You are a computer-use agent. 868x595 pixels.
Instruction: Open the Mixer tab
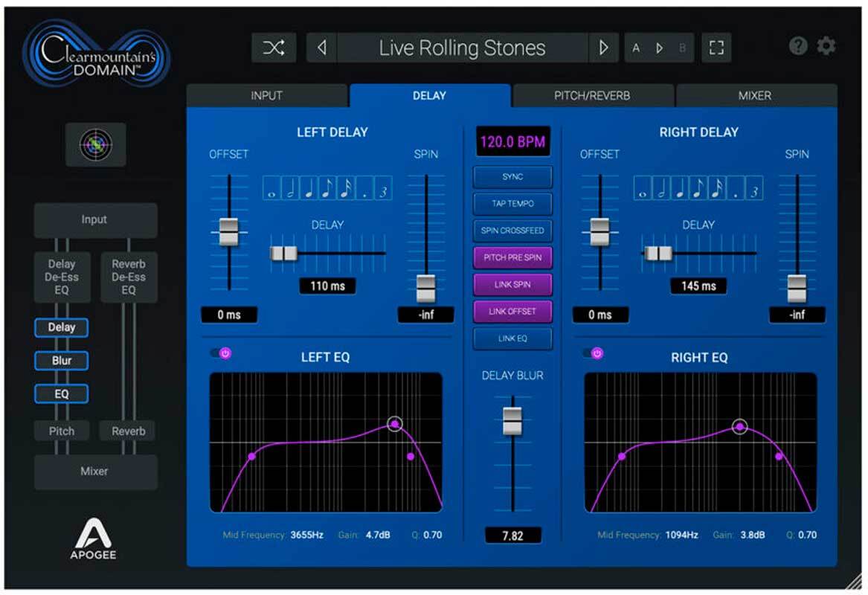pos(755,96)
